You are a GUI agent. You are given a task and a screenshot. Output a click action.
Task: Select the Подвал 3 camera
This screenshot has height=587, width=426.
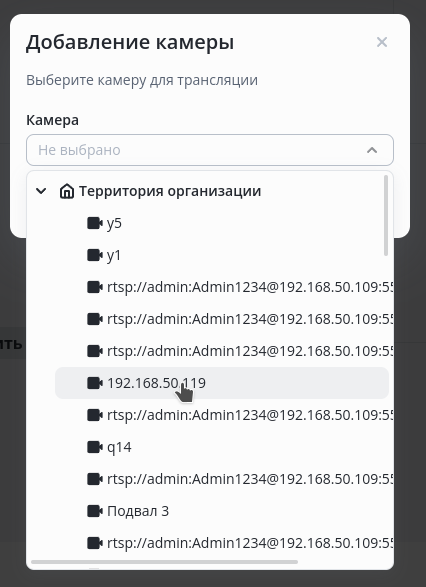[x=222, y=511]
